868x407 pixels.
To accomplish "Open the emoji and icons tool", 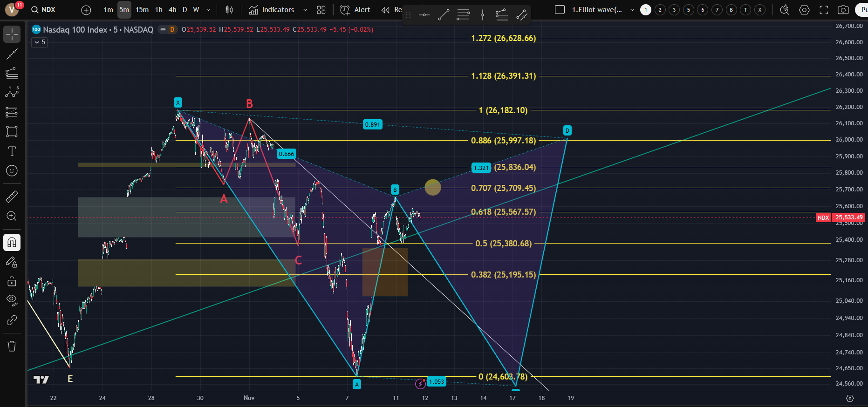I will click(12, 171).
